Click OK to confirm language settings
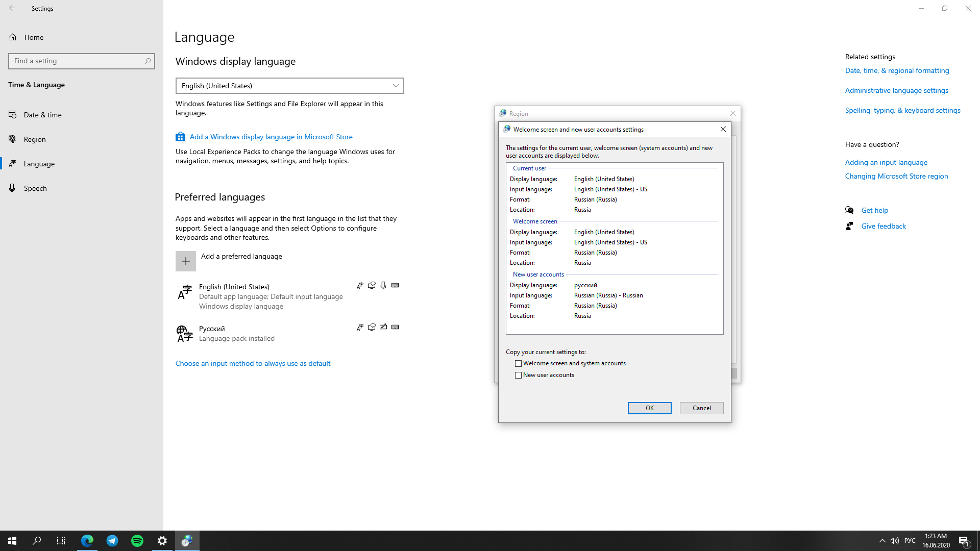980x551 pixels. pyautogui.click(x=650, y=408)
